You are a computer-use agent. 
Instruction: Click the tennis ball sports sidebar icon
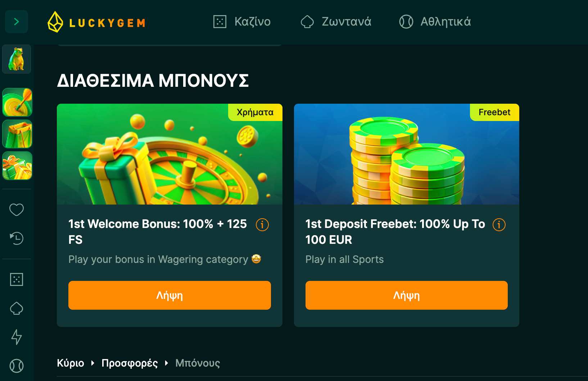(x=17, y=366)
